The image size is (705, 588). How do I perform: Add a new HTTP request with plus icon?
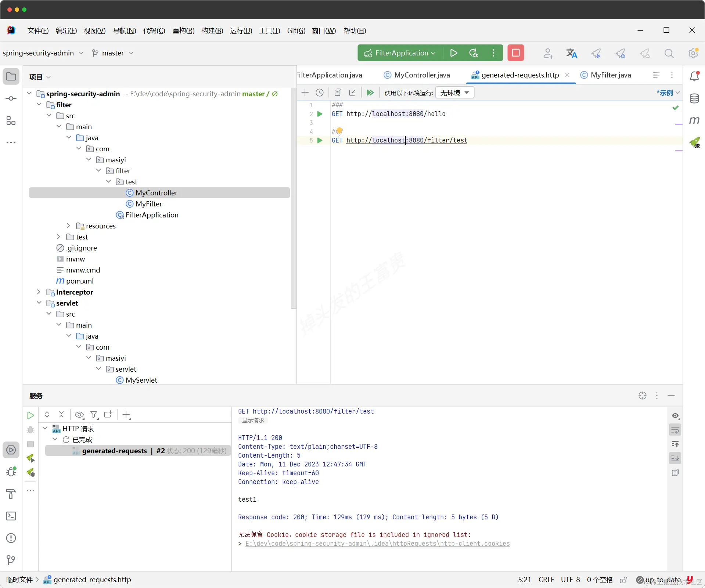(x=305, y=93)
